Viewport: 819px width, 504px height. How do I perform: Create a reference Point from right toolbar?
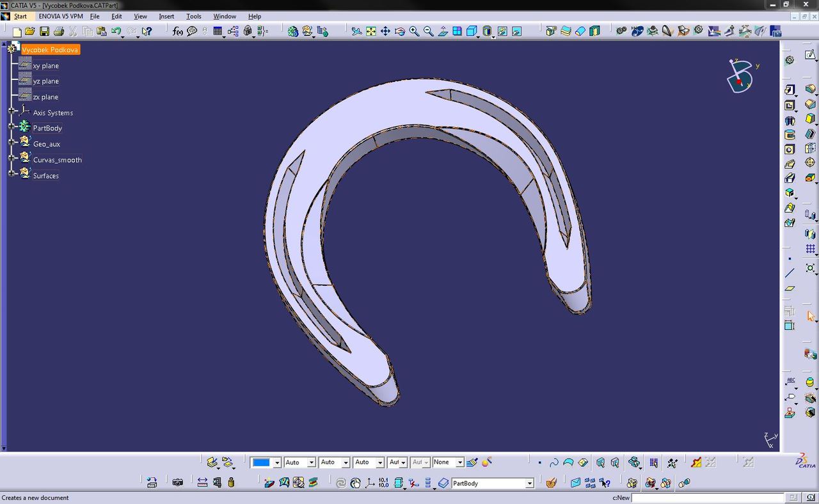point(790,258)
